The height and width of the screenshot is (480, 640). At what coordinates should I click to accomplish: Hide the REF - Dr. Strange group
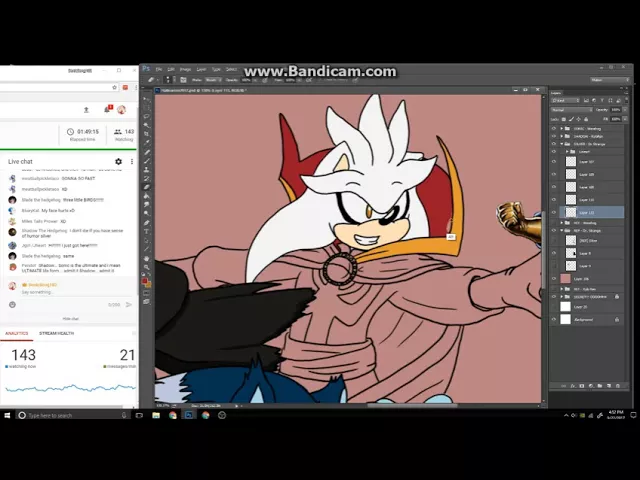(x=554, y=231)
